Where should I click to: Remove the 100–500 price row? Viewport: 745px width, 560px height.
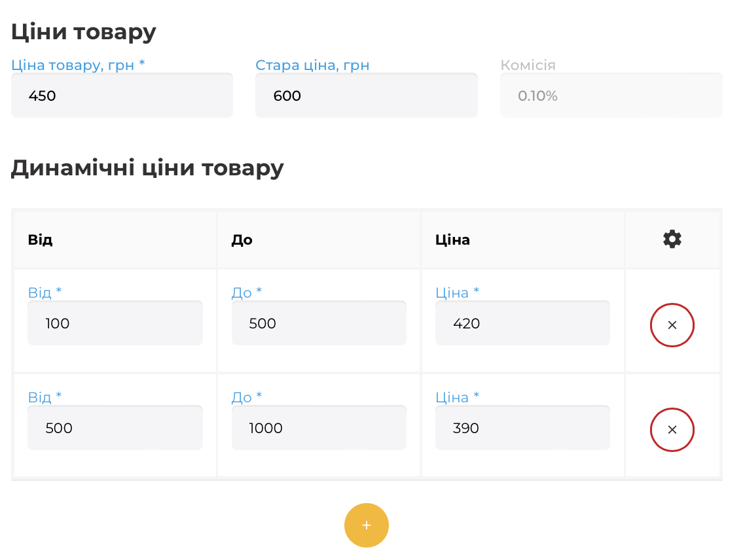(x=672, y=325)
